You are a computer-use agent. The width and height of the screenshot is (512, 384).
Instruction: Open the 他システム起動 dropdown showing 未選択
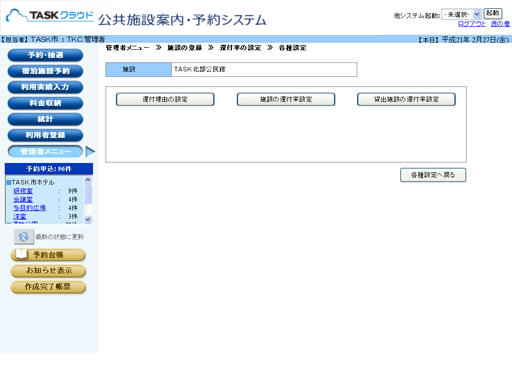click(x=461, y=14)
